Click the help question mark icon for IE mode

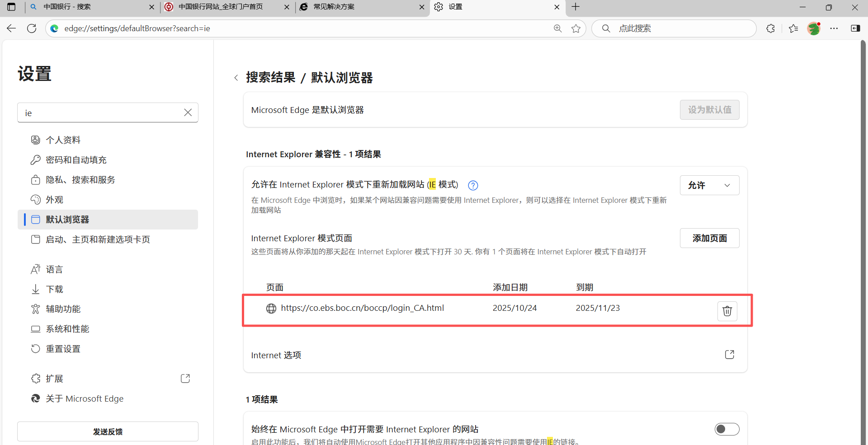click(x=473, y=185)
